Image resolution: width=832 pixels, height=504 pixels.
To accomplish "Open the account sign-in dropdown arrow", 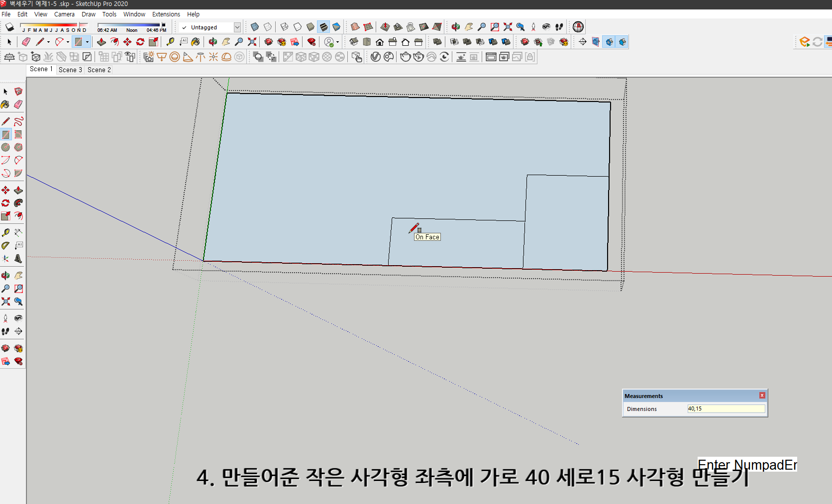I will 337,42.
